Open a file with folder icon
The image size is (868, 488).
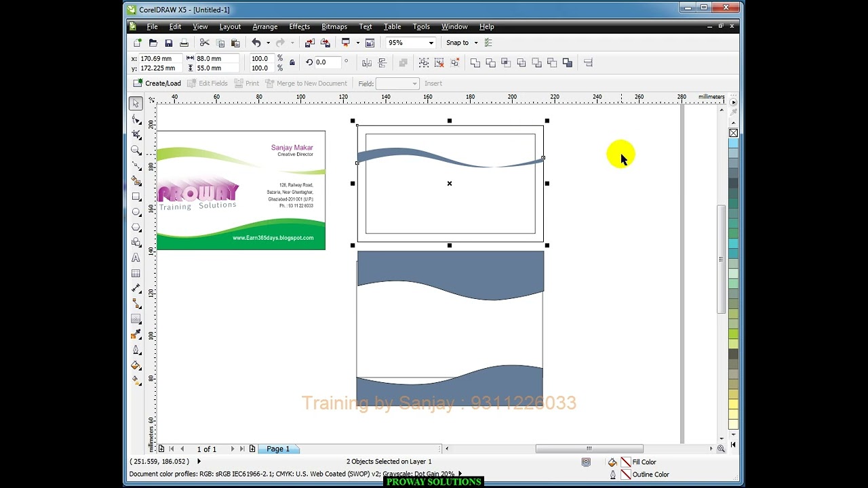pyautogui.click(x=153, y=43)
